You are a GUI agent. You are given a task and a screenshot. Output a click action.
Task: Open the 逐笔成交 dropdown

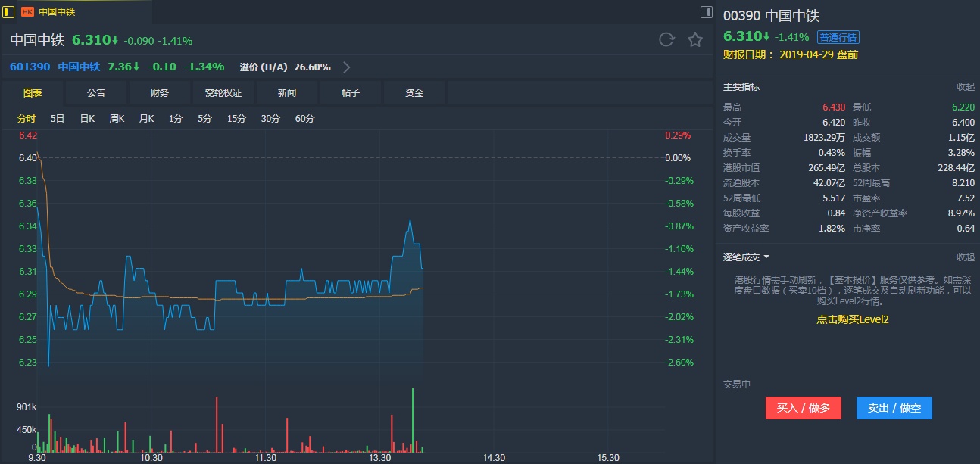[x=746, y=257]
